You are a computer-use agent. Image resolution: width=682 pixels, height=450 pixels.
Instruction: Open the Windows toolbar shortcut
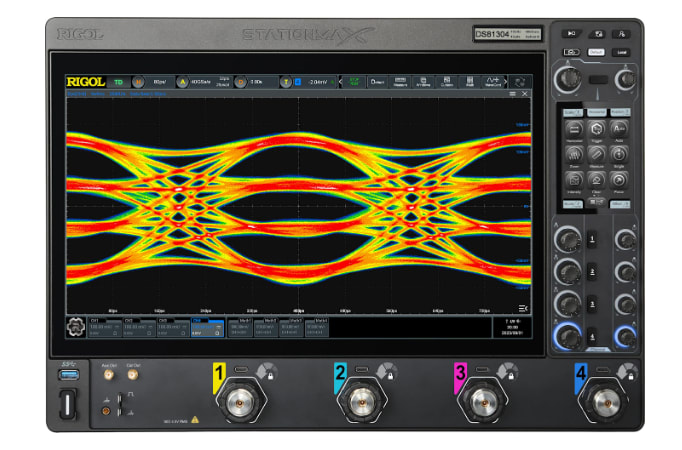423,82
